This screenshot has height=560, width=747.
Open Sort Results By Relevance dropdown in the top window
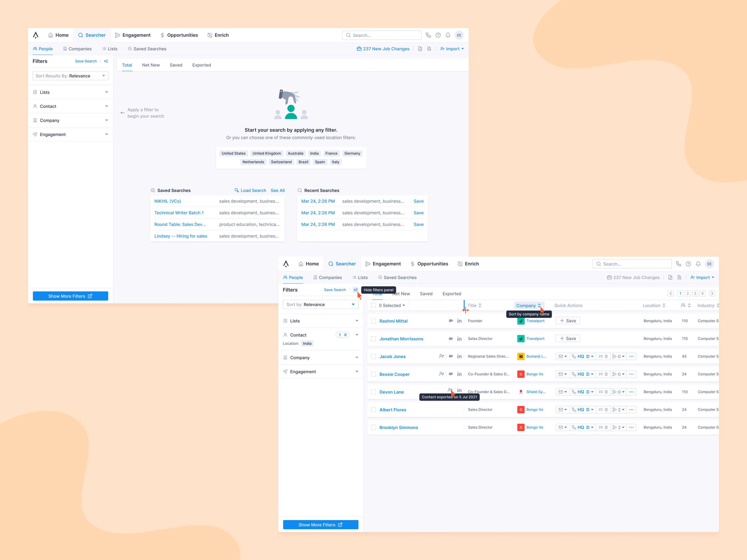[x=70, y=76]
